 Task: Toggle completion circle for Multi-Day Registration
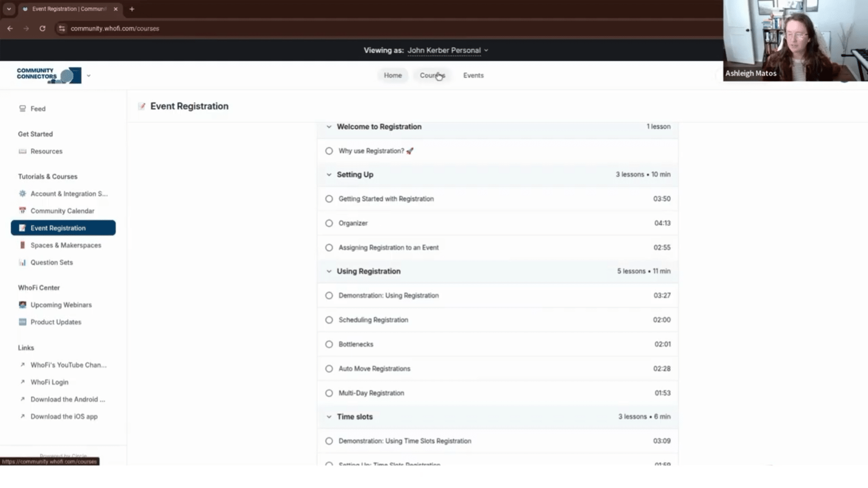(x=329, y=393)
